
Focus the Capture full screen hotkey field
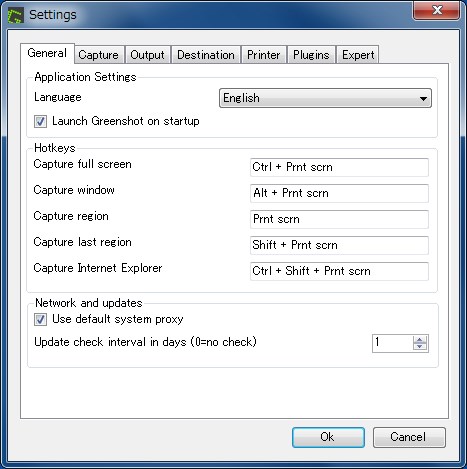tap(339, 167)
